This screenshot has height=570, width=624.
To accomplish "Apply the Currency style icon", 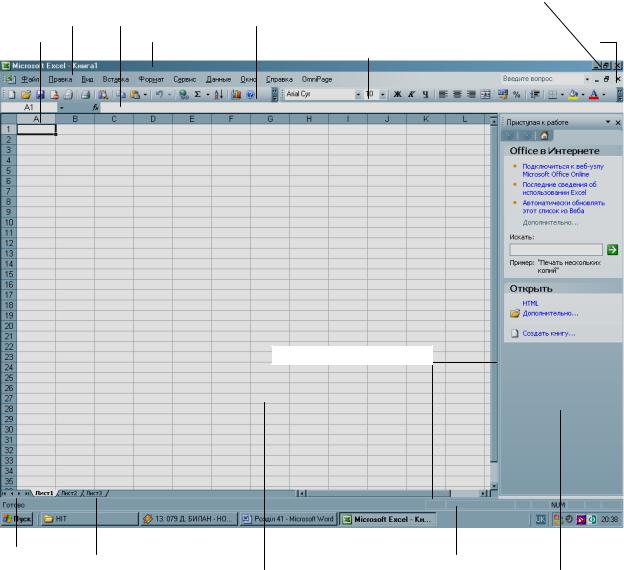I will click(x=503, y=95).
